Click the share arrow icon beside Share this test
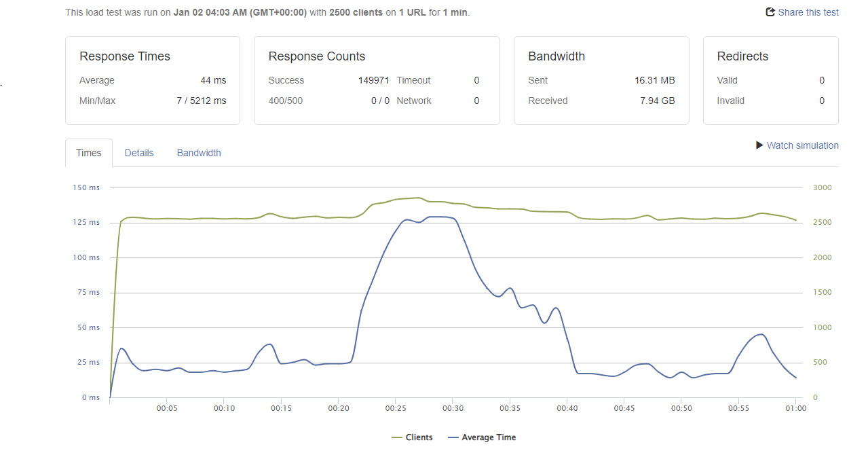 coord(770,12)
